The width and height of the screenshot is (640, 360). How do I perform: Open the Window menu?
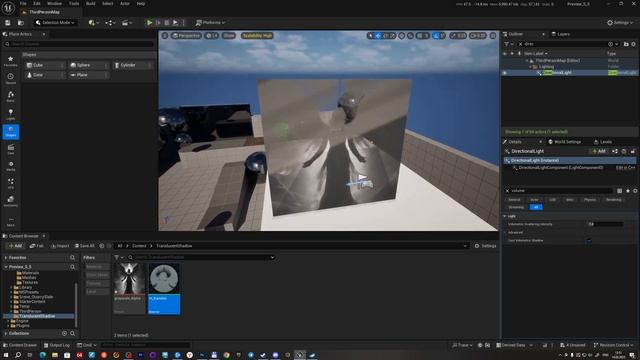(54, 4)
